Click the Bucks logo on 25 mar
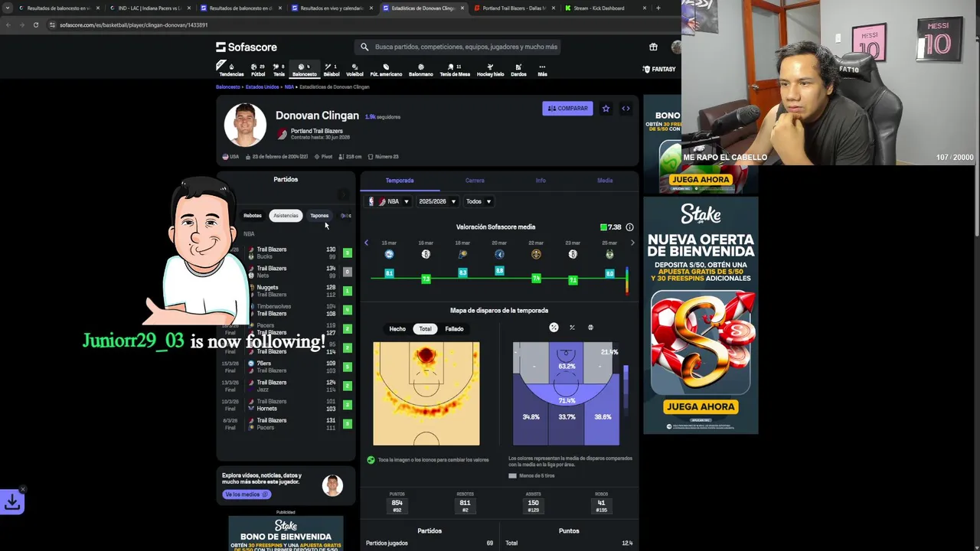Image resolution: width=980 pixels, height=551 pixels. point(609,254)
